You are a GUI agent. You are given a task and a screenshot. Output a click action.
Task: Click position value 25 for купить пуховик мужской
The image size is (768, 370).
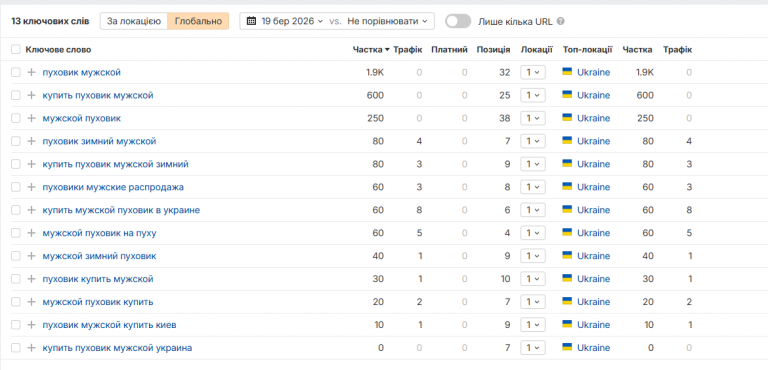[x=505, y=96]
